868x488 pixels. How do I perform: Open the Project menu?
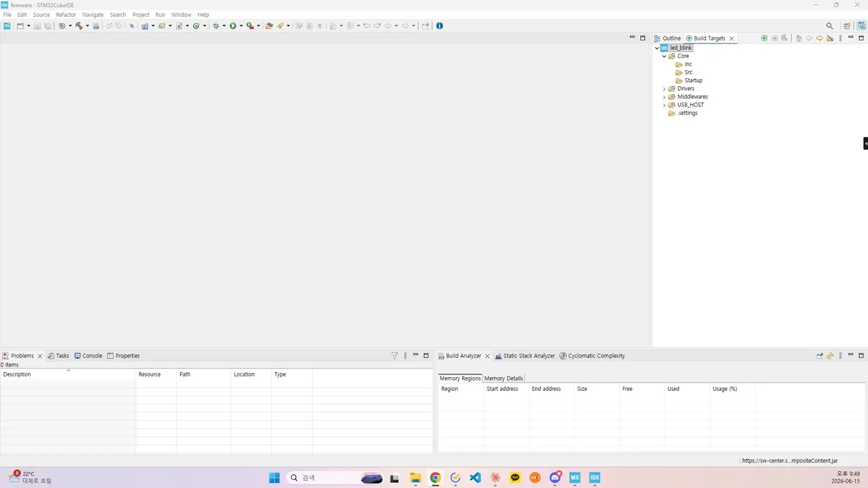[x=141, y=14]
